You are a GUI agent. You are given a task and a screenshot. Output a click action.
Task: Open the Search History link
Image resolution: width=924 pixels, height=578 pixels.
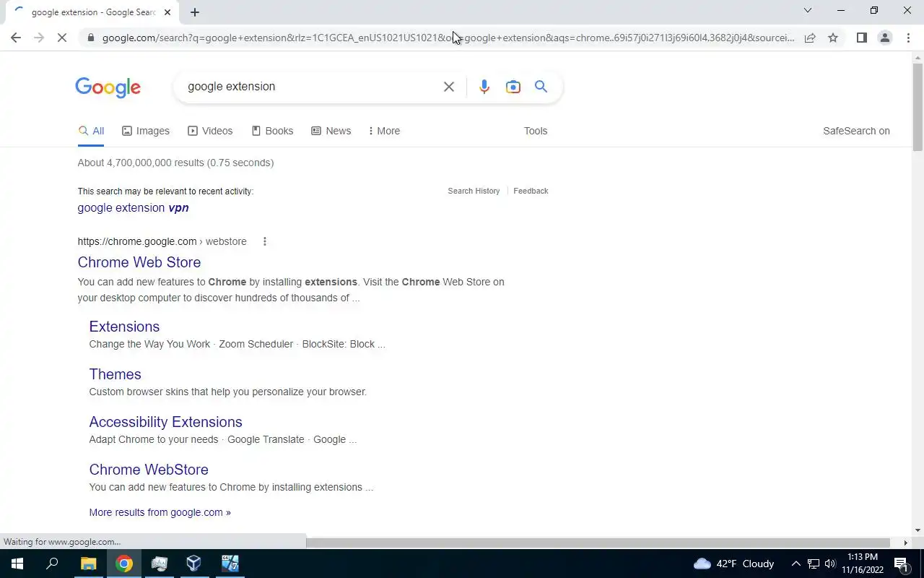click(474, 191)
